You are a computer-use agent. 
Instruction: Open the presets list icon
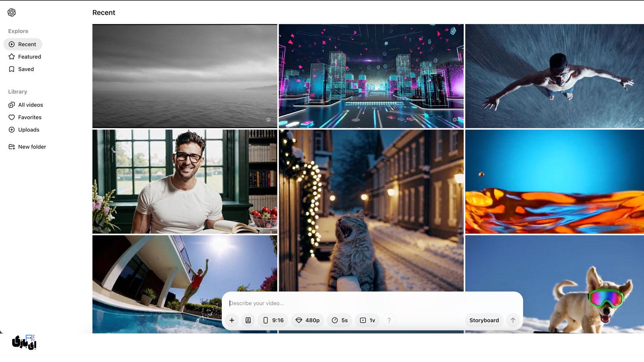click(x=248, y=320)
